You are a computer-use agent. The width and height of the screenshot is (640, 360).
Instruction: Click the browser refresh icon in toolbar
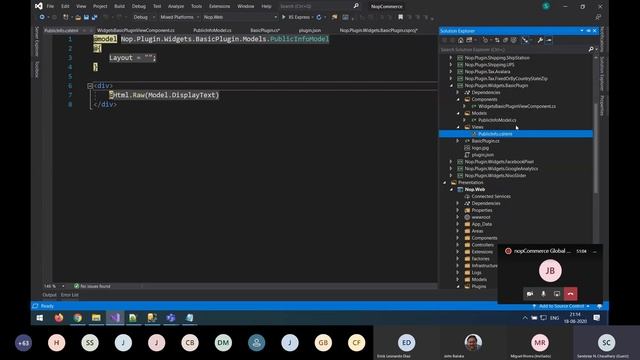319,17
